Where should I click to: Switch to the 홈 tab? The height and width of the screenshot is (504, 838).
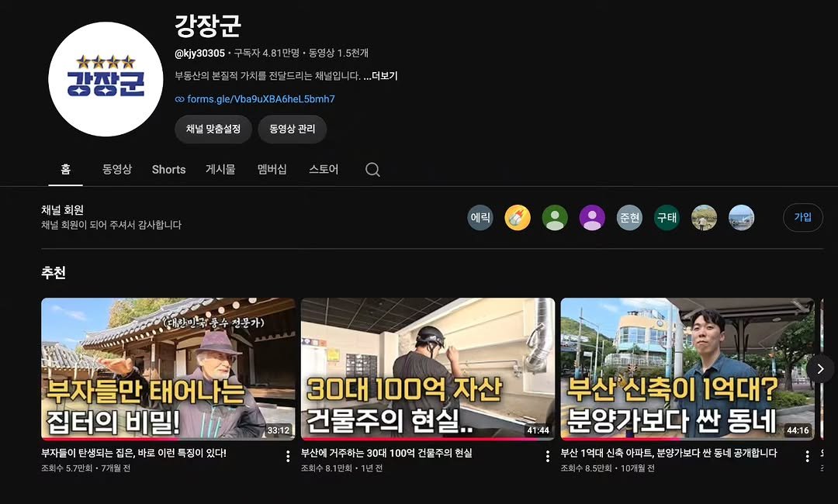coord(65,169)
